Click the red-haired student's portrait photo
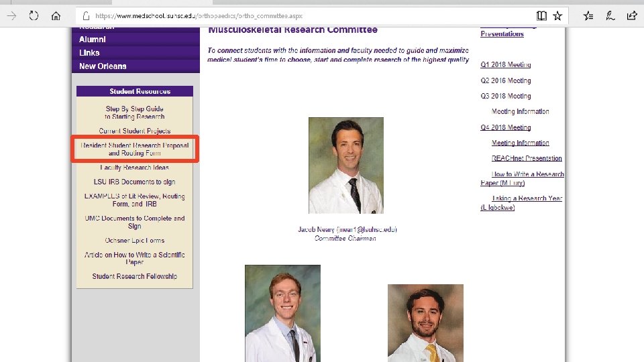Image resolution: width=644 pixels, height=362 pixels. 282,313
